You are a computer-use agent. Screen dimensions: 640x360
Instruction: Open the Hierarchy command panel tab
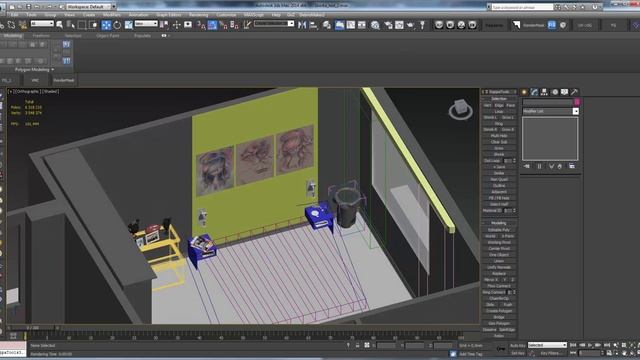click(x=544, y=92)
